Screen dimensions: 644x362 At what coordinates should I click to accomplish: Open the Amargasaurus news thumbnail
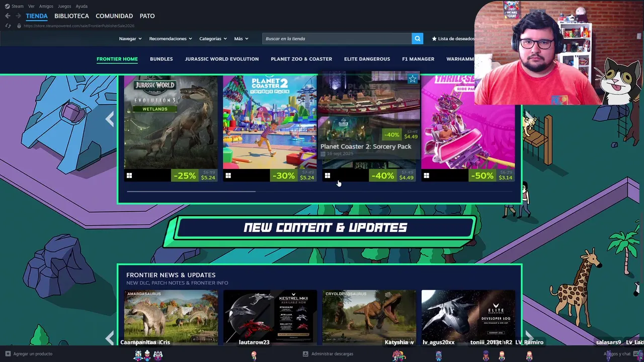pyautogui.click(x=171, y=317)
